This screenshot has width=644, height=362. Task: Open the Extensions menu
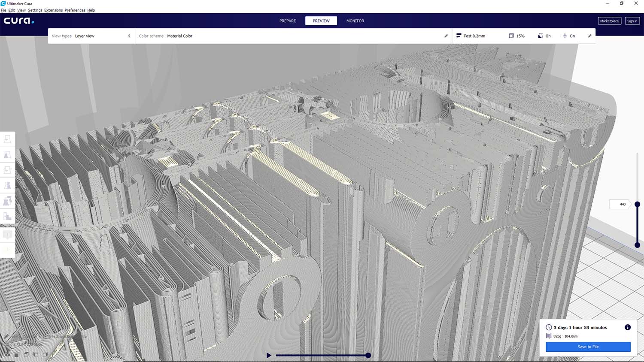coord(53,10)
